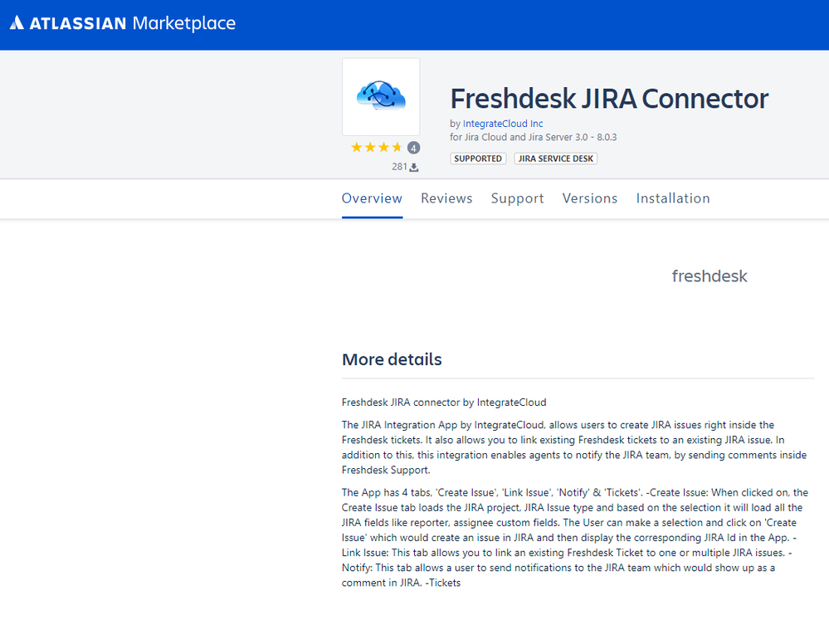Click the 281 downloads count
The image size is (829, 644).
[399, 167]
